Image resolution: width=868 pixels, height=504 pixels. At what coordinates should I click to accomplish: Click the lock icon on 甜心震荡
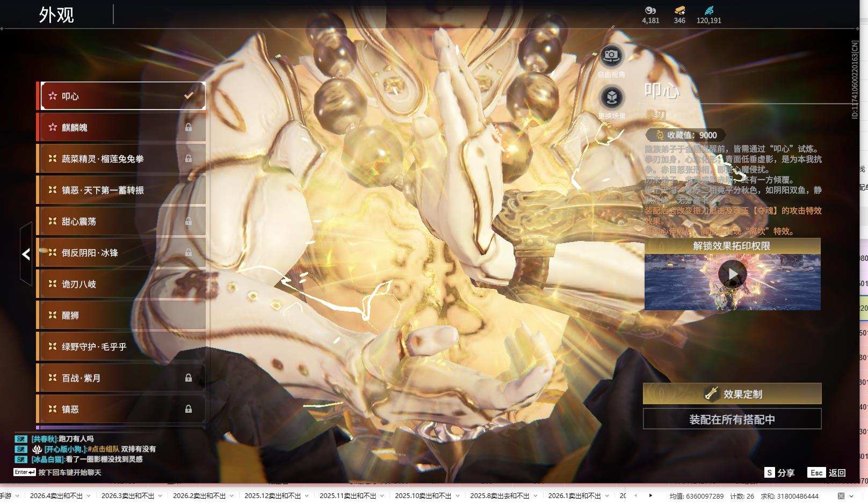point(189,221)
